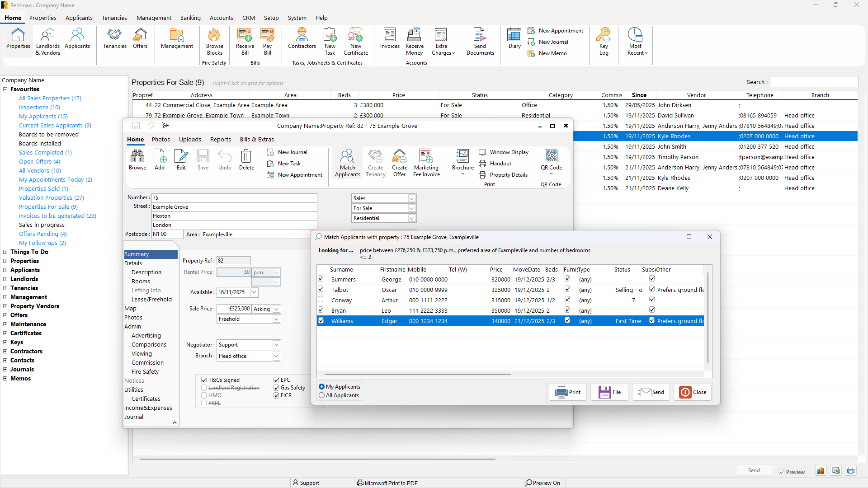This screenshot has height=488, width=868.
Task: Open the Create Tenancy tool
Action: (x=375, y=163)
